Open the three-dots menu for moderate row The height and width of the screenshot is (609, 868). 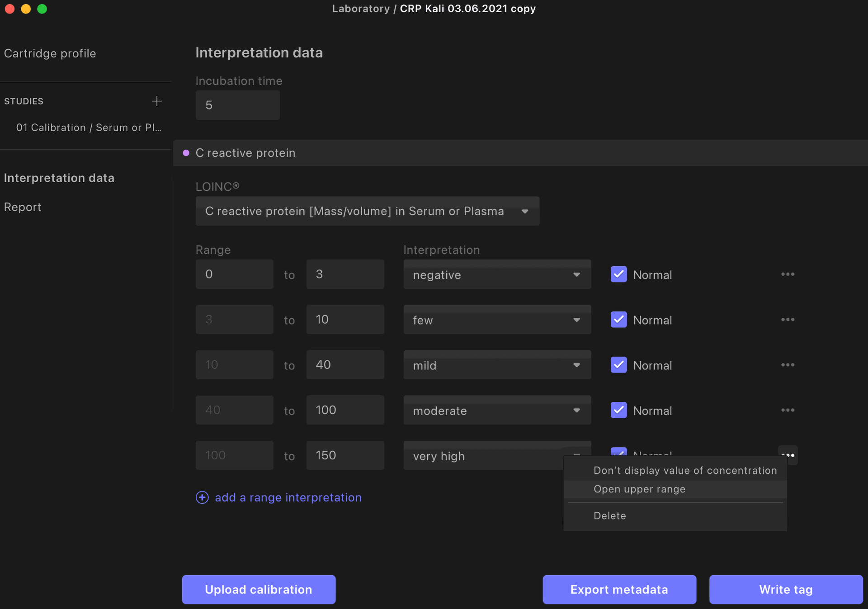788,410
